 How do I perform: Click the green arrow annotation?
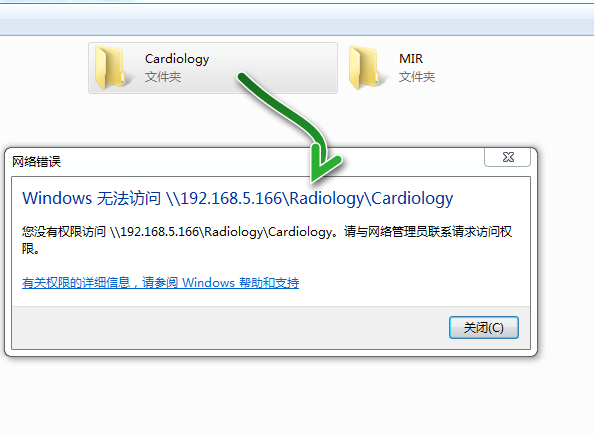292,125
